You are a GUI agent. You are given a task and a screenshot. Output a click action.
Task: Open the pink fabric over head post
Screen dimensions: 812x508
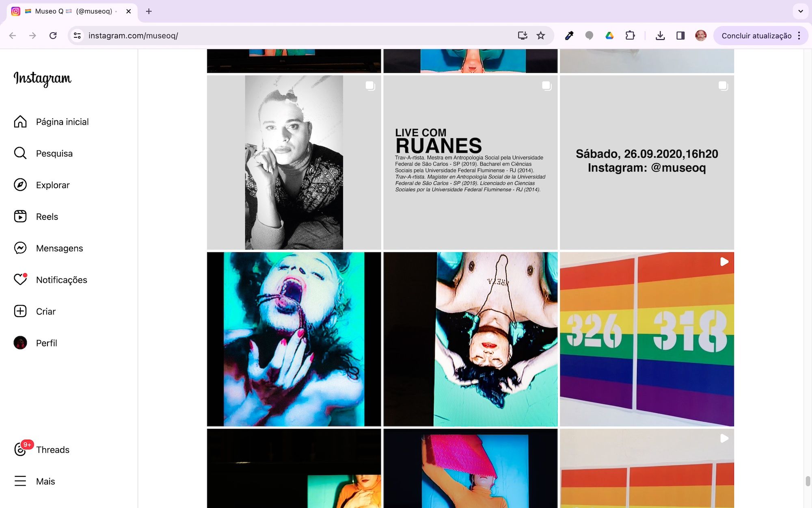pos(470,468)
